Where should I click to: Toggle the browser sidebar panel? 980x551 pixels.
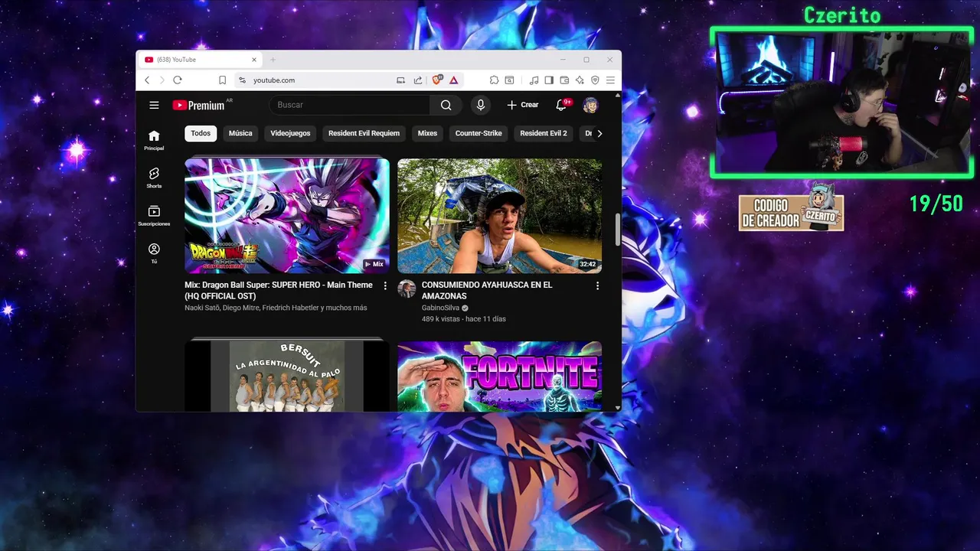click(549, 80)
